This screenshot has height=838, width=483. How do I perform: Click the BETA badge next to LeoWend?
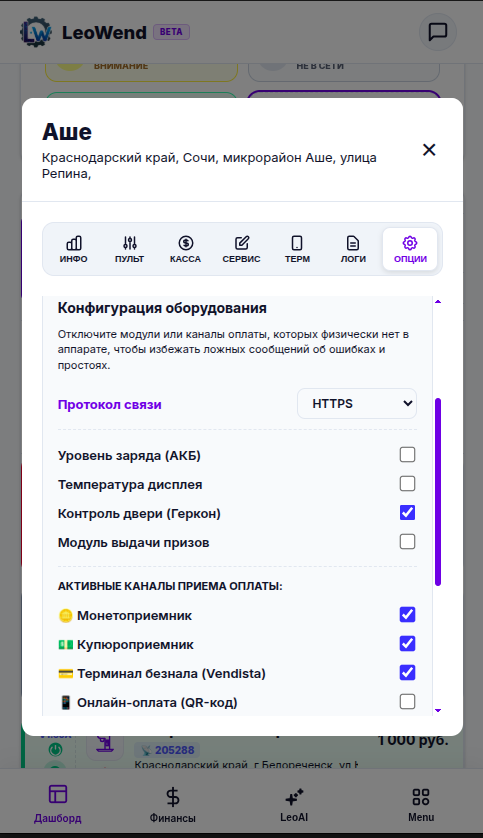[171, 32]
